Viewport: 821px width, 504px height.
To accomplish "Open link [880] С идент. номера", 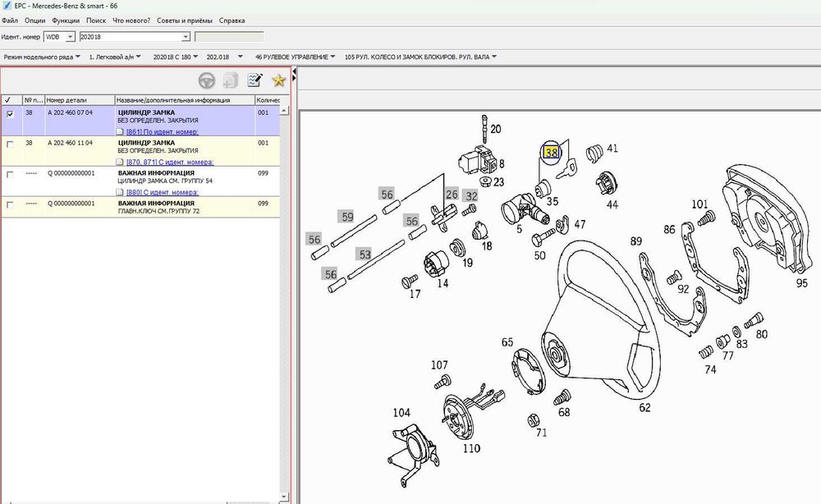I will pos(163,192).
